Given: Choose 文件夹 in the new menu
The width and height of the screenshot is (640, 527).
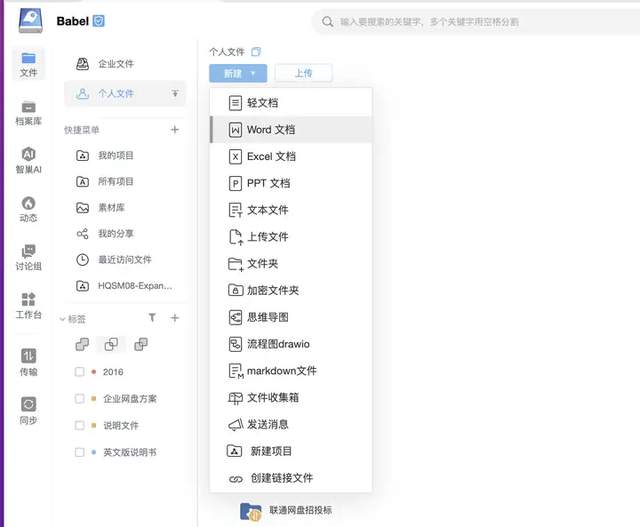Looking at the screenshot, I should coord(291,264).
